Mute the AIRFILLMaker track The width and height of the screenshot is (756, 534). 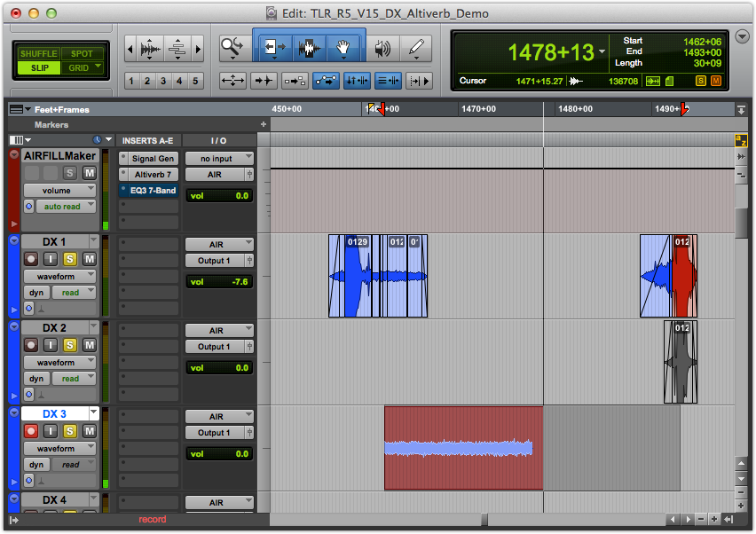point(89,173)
